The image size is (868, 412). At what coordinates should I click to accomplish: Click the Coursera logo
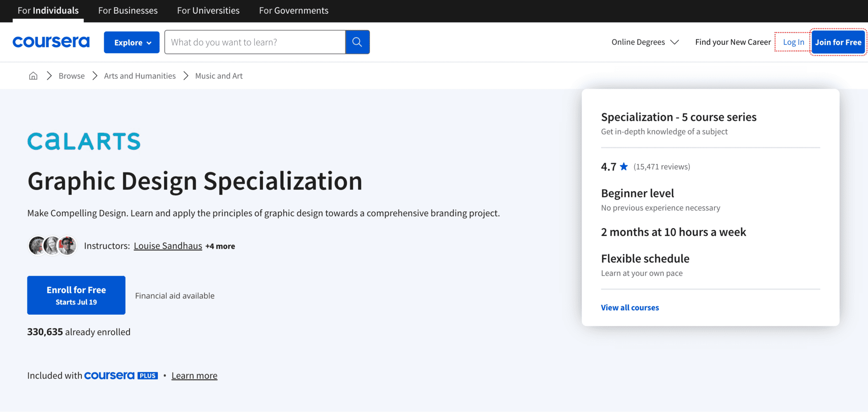pos(51,42)
